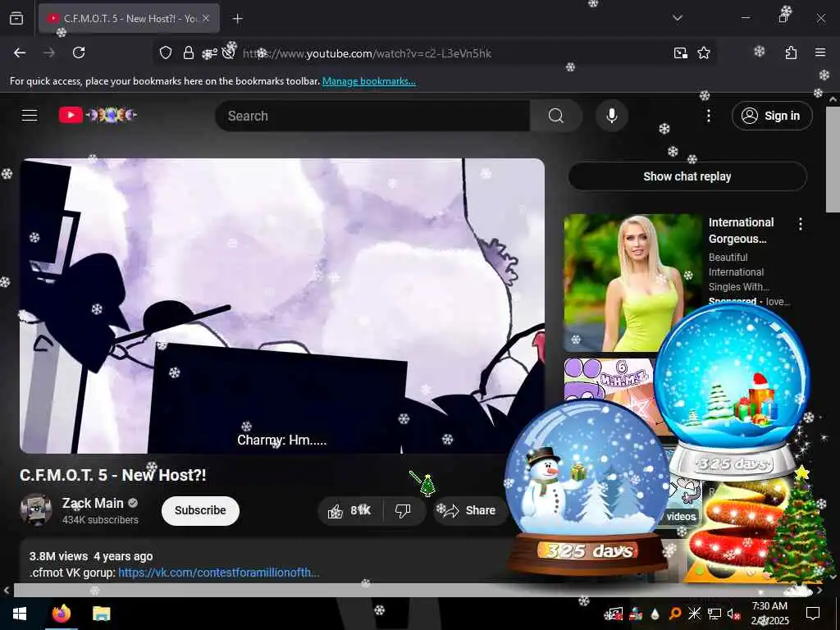The image size is (840, 630).
Task: Go to YouTube home via the logo
Action: tap(98, 115)
